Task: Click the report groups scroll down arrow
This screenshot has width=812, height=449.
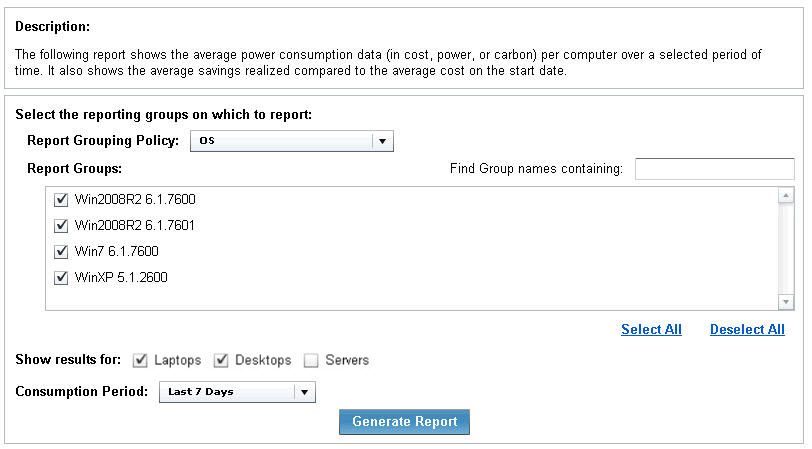Action: [785, 303]
